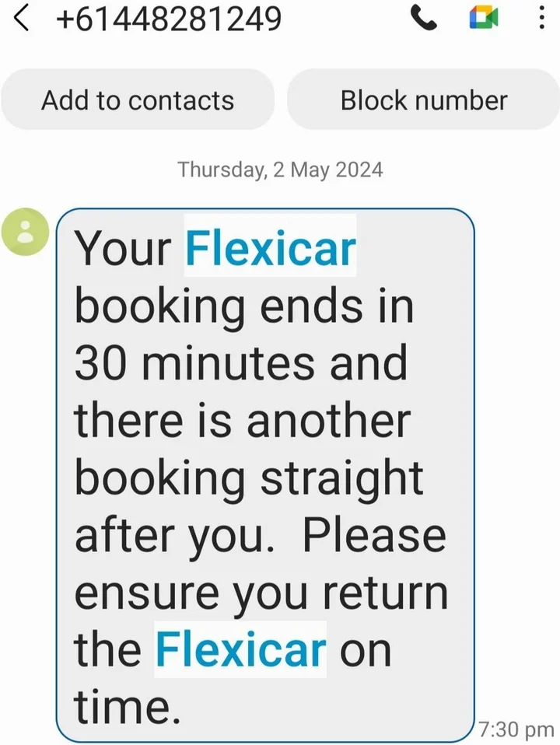Tap the +61448281249 number in the header
This screenshot has width=560, height=745.
(168, 19)
